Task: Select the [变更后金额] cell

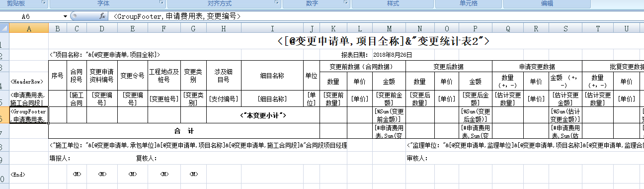Action: click(x=475, y=98)
